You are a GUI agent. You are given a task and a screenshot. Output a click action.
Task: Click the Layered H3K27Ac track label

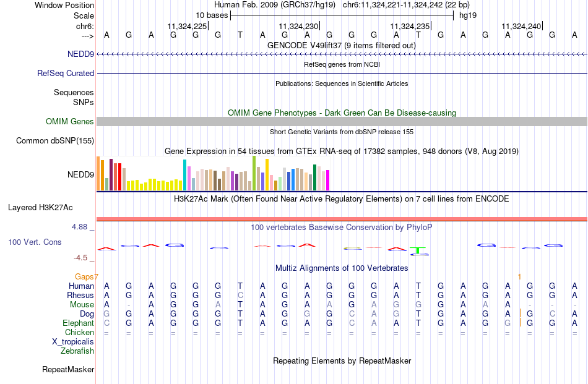click(x=40, y=207)
